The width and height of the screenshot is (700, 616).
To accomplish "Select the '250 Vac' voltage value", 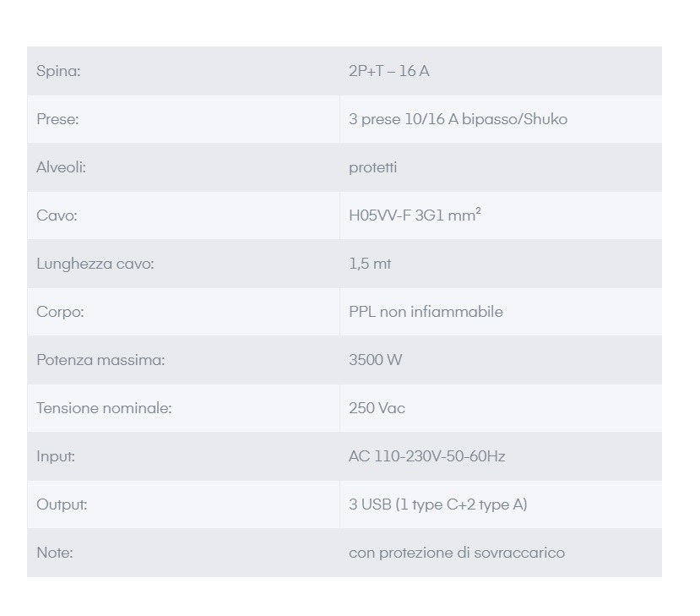I will [x=377, y=408].
